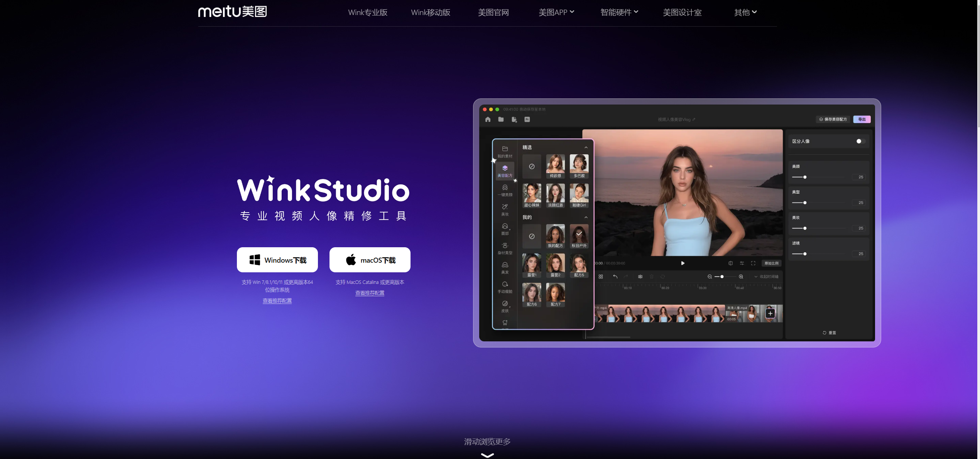Image resolution: width=980 pixels, height=459 pixels.
Task: Go to Wink移动版 nav item
Action: click(431, 12)
